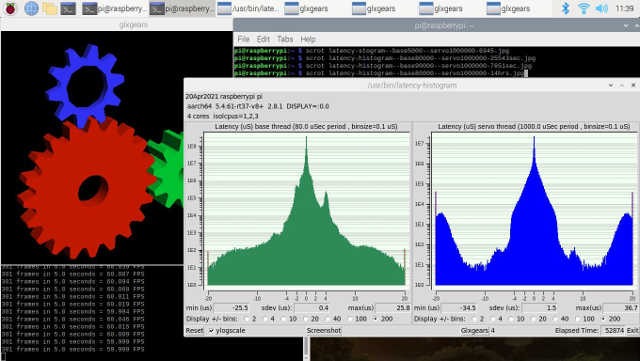Launch the web browser globe icon
Viewport: 640px width, 361px height.
click(31, 8)
